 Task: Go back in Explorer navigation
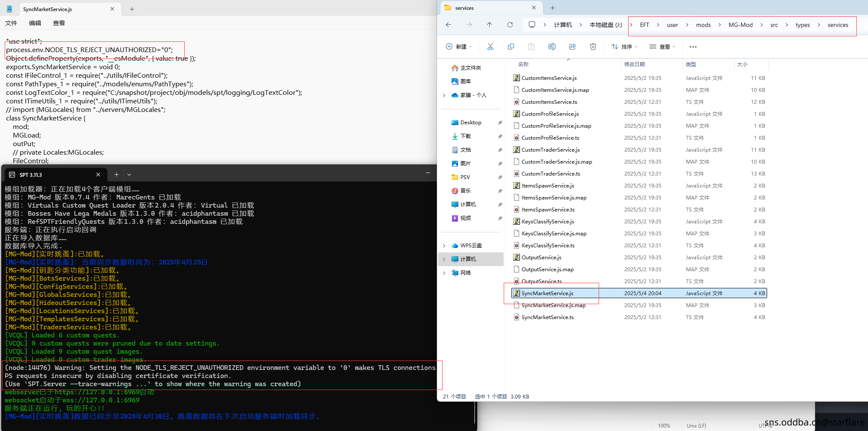pos(448,25)
